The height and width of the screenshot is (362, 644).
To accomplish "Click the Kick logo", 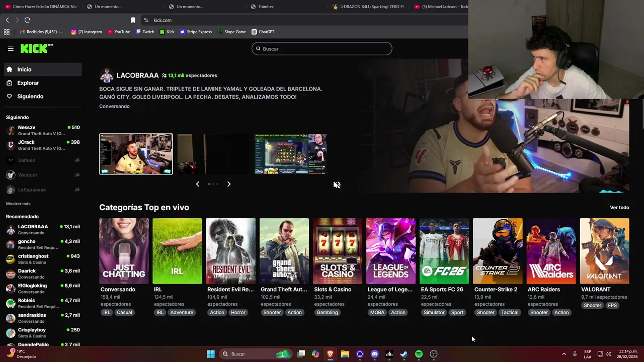I will (36, 48).
